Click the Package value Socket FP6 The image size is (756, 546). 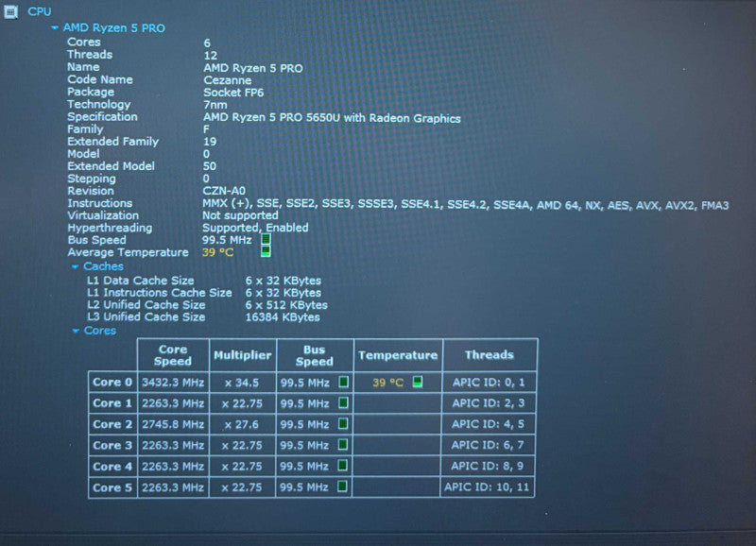point(233,93)
